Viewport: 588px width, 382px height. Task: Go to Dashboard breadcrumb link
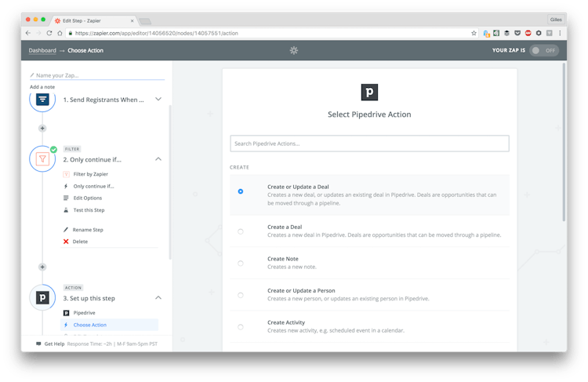(42, 50)
